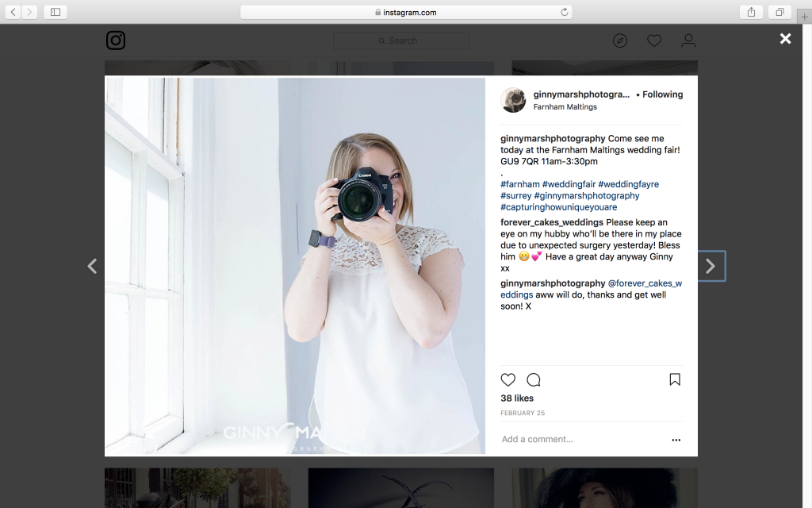The height and width of the screenshot is (508, 812).
Task: Open the profile person icon
Action: tap(688, 40)
